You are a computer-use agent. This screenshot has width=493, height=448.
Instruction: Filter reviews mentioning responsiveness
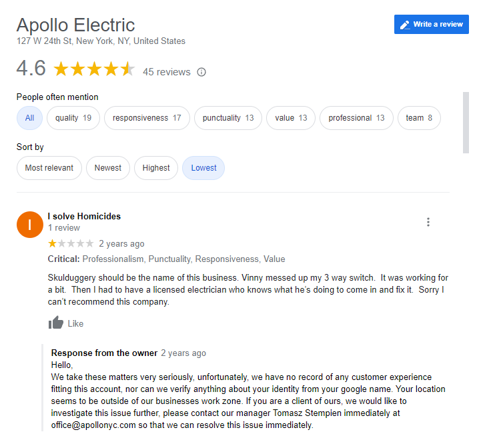(147, 118)
